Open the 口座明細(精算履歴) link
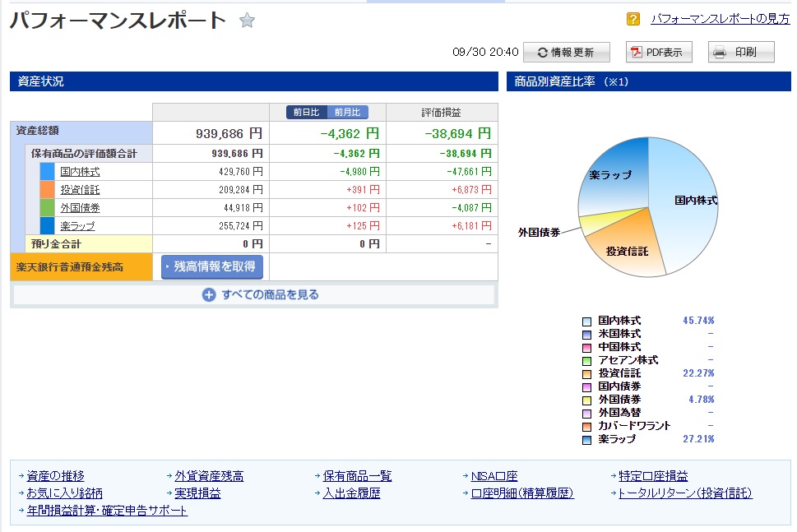The width and height of the screenshot is (797, 532). tap(522, 493)
